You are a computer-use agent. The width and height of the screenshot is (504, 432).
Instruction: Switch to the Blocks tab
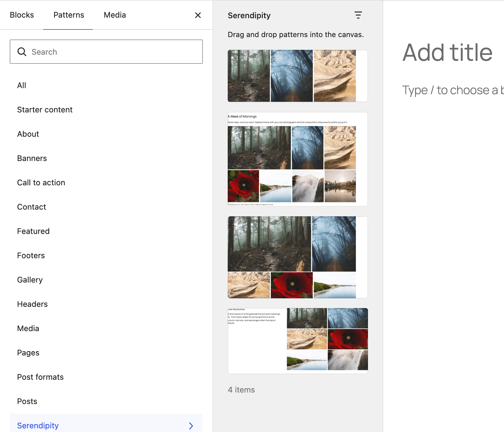click(22, 15)
